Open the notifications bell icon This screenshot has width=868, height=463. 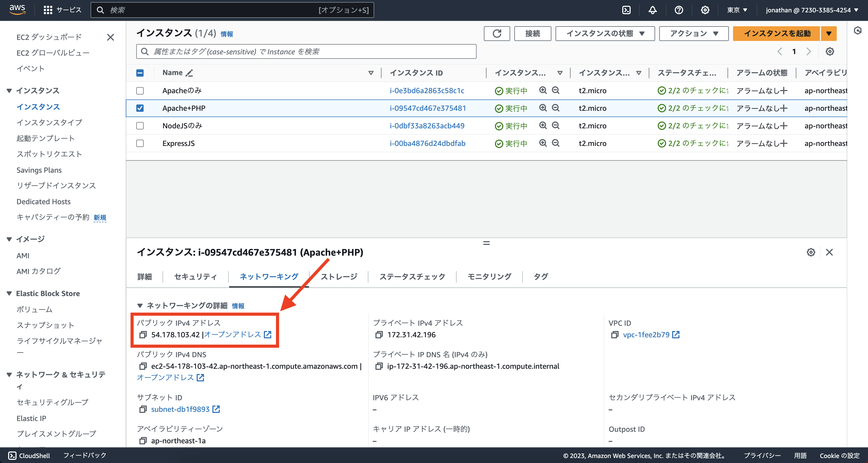click(652, 10)
